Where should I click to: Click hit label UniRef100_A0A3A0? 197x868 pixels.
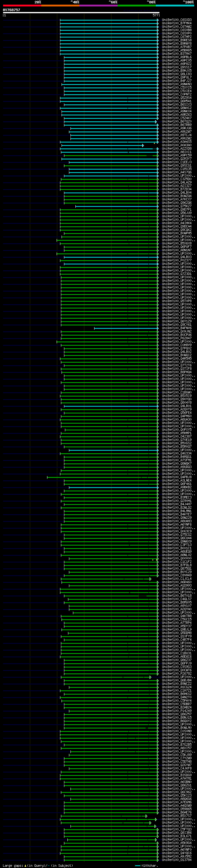(x=177, y=145)
